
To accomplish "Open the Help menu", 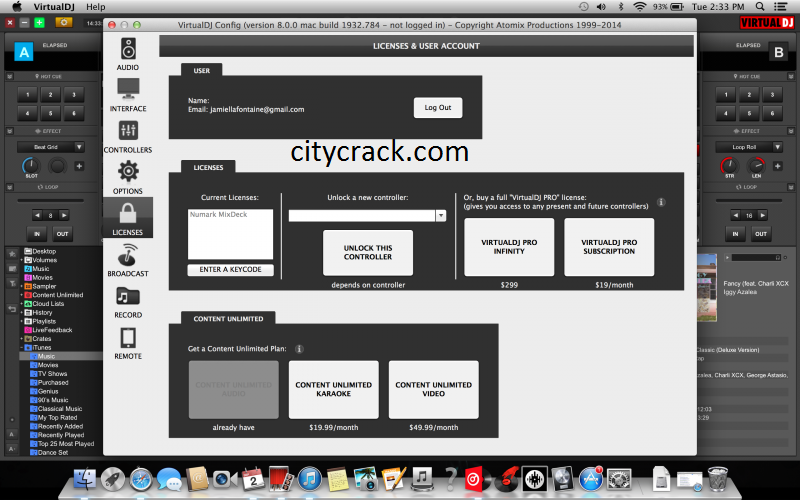I will click(x=96, y=7).
